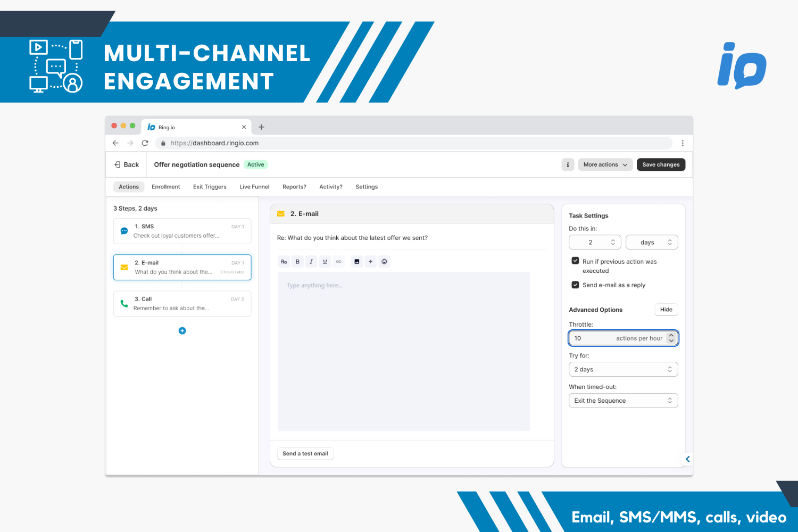Apply italic formatting in email editor
Screen dimensions: 798x532
pos(311,262)
